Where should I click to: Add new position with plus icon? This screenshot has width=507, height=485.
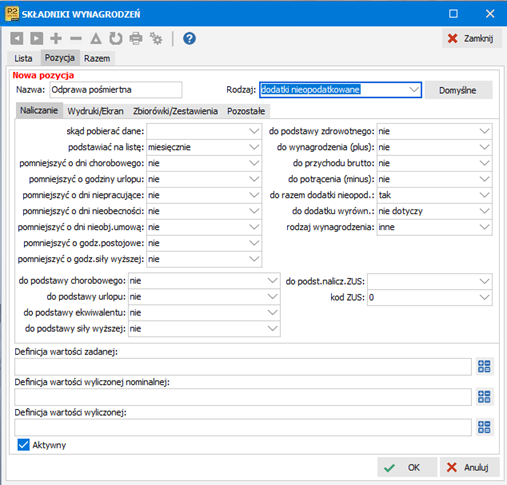click(x=56, y=38)
